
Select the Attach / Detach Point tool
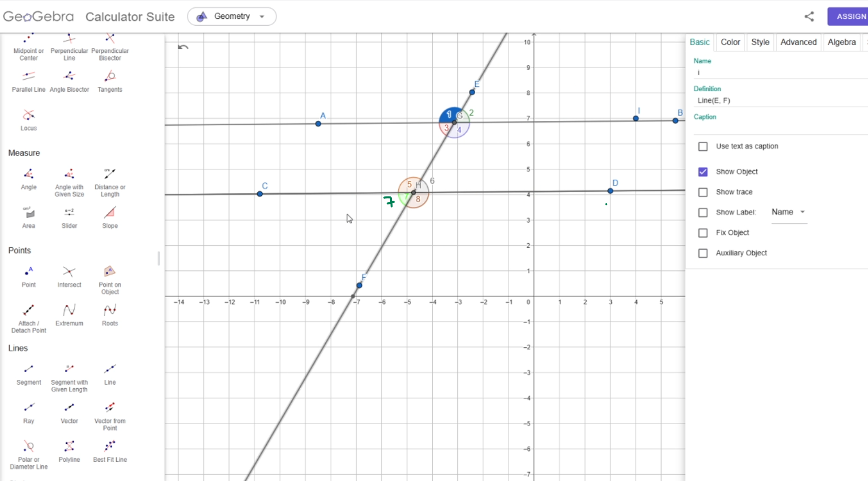tap(28, 319)
